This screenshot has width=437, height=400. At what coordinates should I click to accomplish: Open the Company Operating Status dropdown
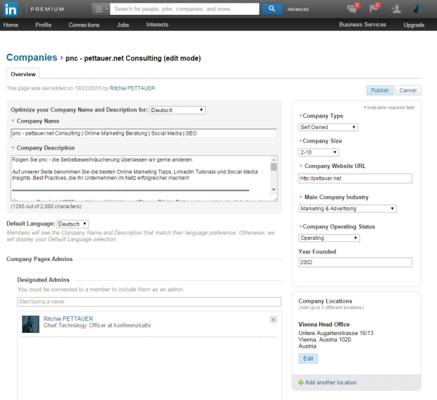click(329, 238)
